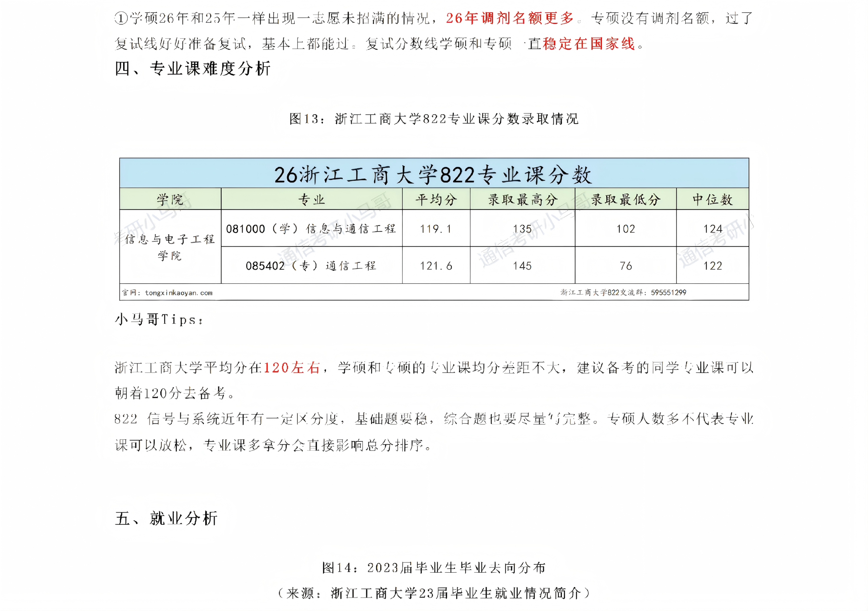Click the caption 图14：2023届毕业生毕业去向分布
The image size is (868, 611).
tap(434, 568)
